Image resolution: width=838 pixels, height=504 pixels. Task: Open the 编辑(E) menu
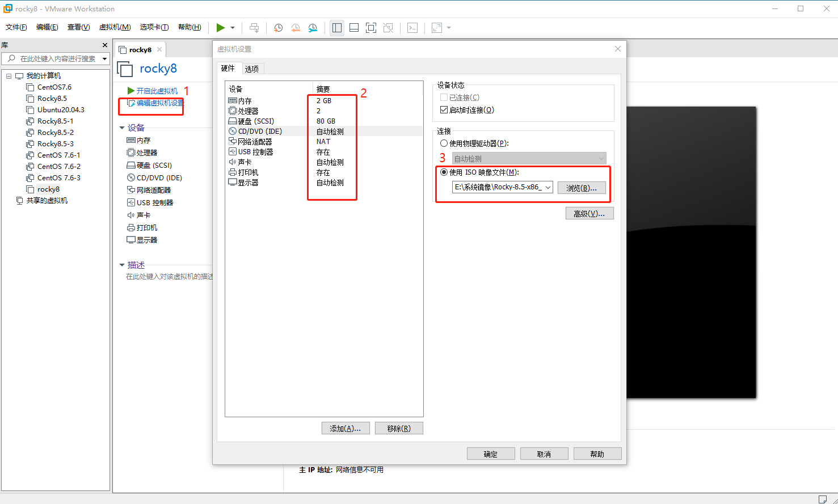pyautogui.click(x=47, y=27)
